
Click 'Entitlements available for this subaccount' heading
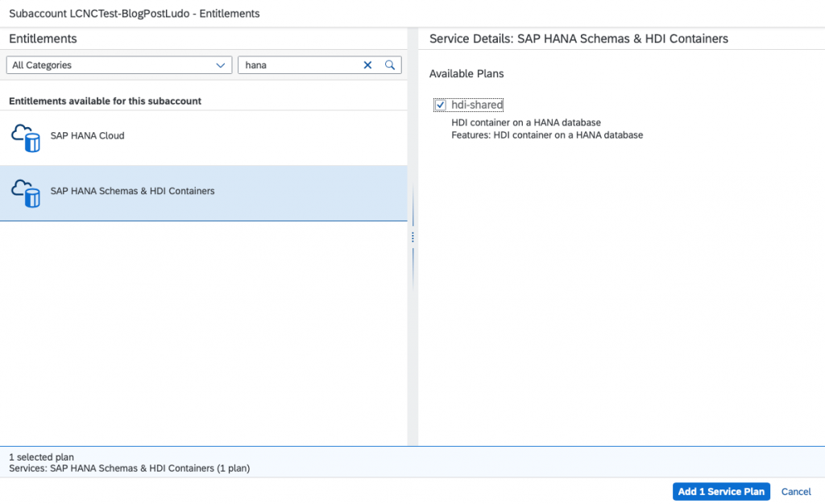(106, 101)
